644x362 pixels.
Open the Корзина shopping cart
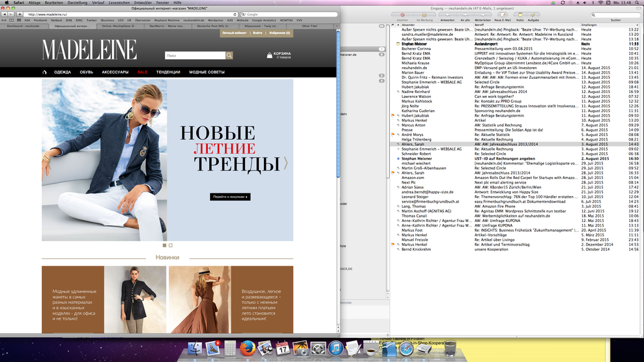click(279, 55)
